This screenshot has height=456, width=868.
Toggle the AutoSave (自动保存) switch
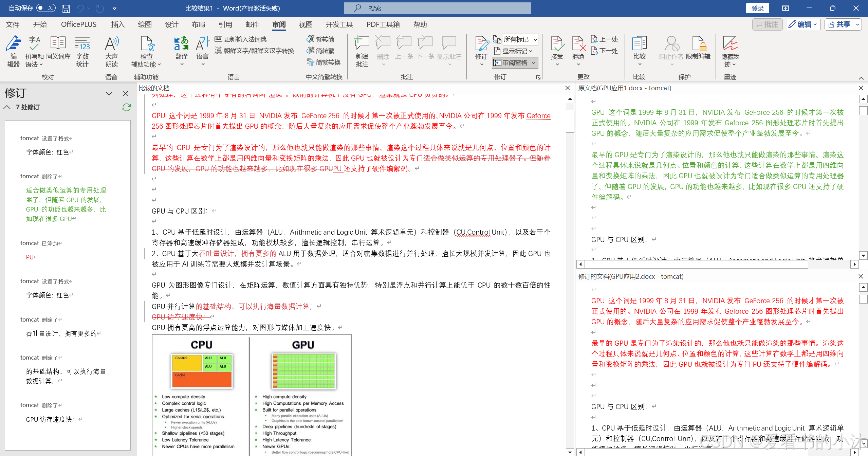(46, 8)
